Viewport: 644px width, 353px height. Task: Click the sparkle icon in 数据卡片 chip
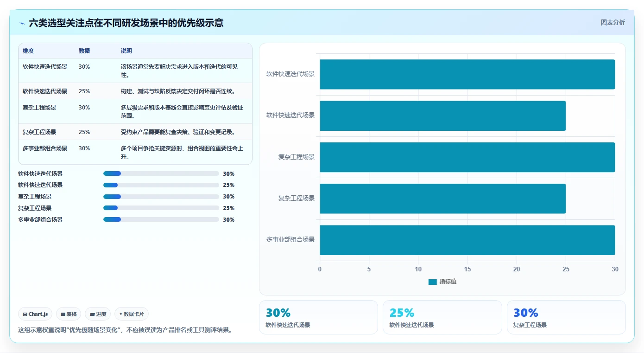[121, 314]
